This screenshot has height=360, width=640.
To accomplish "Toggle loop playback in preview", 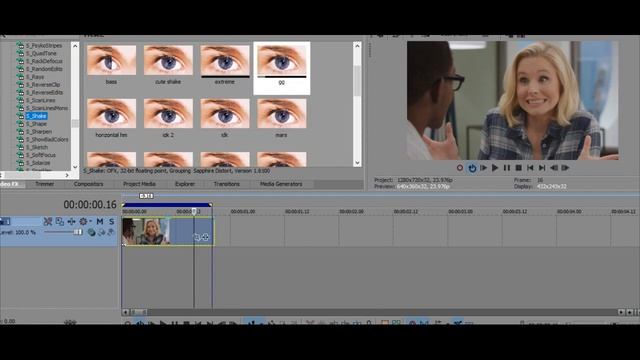I will point(472,168).
